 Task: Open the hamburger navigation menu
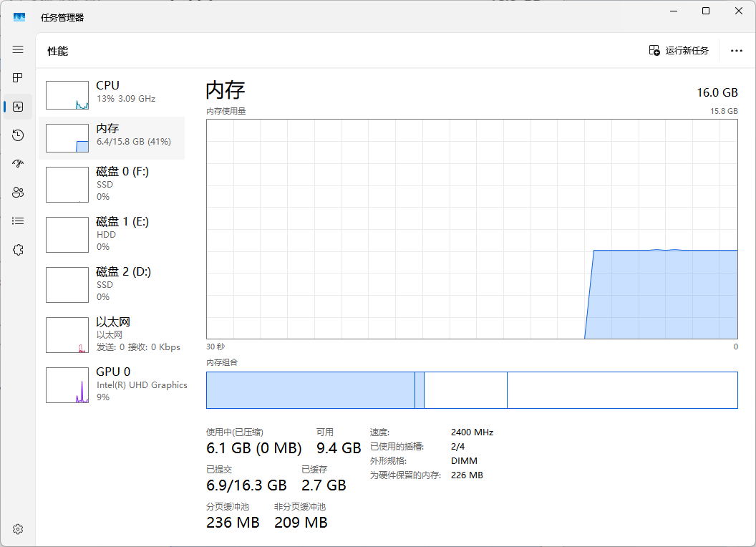pos(18,49)
